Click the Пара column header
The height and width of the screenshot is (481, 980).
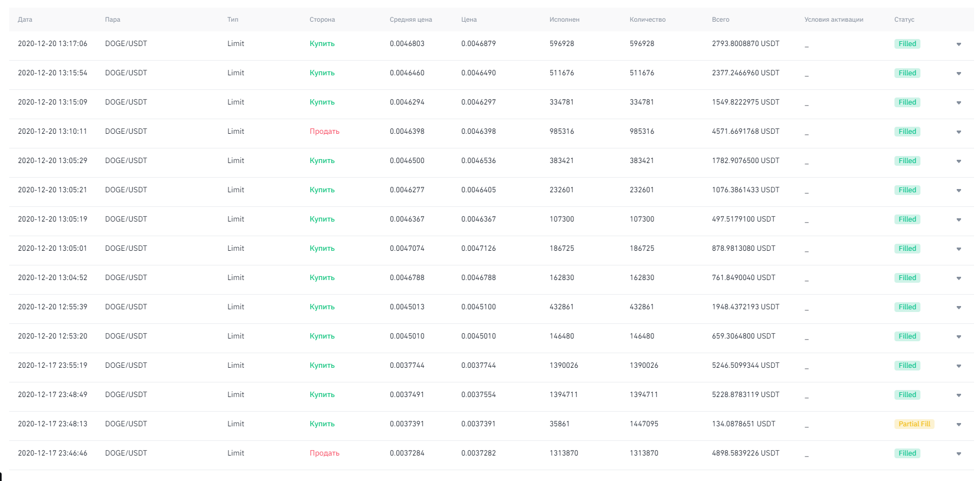(x=113, y=19)
